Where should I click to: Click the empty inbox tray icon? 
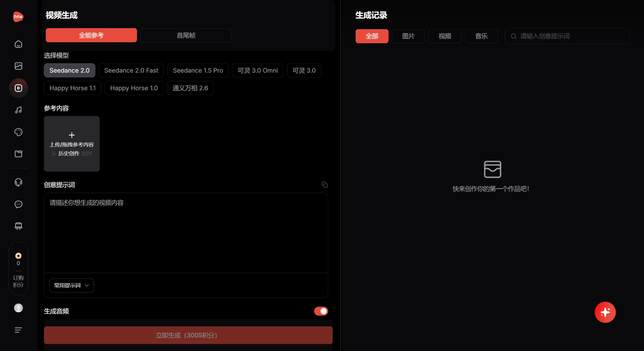point(493,169)
